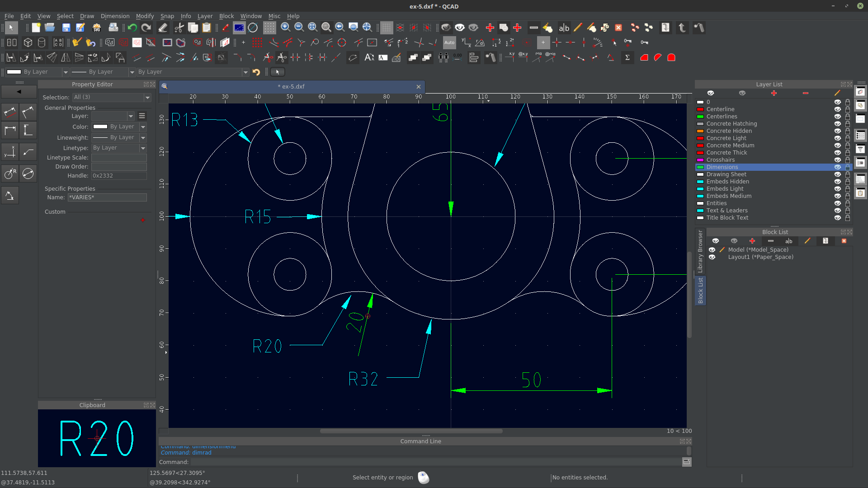
Task: Open the Dimension menu
Action: pyautogui.click(x=115, y=16)
